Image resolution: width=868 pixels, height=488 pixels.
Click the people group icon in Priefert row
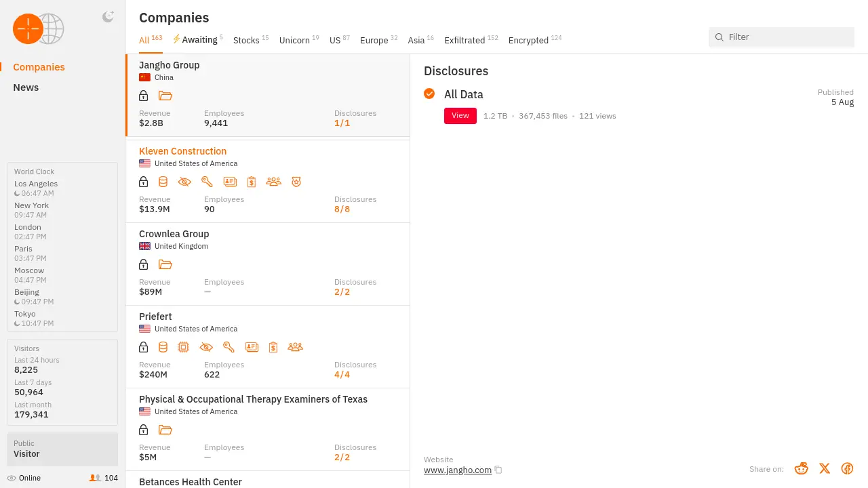click(x=295, y=347)
